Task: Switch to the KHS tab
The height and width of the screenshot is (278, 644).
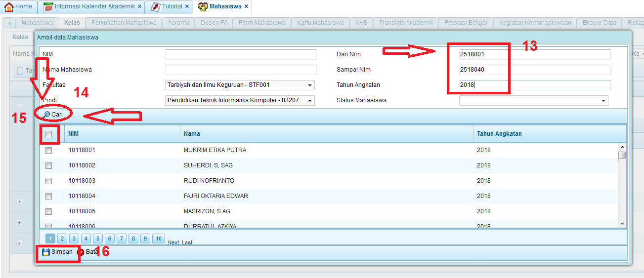Action: point(361,23)
